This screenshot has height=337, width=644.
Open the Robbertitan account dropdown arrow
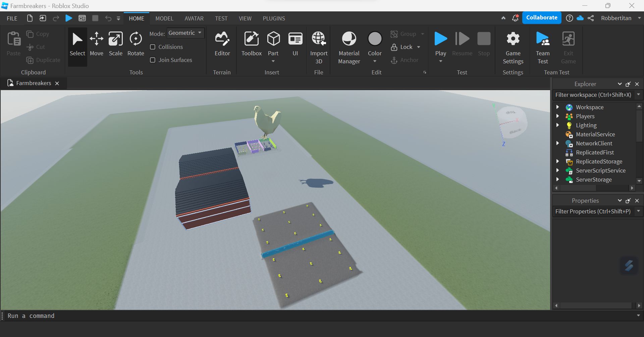[639, 18]
